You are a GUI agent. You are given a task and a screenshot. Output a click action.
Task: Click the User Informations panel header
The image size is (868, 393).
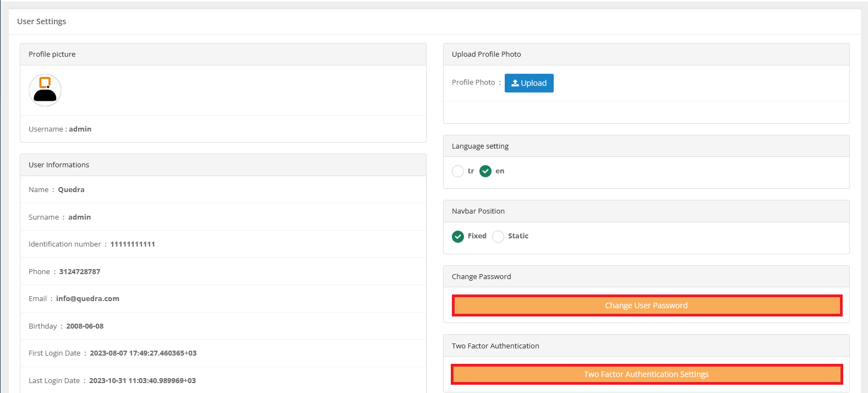pos(59,165)
